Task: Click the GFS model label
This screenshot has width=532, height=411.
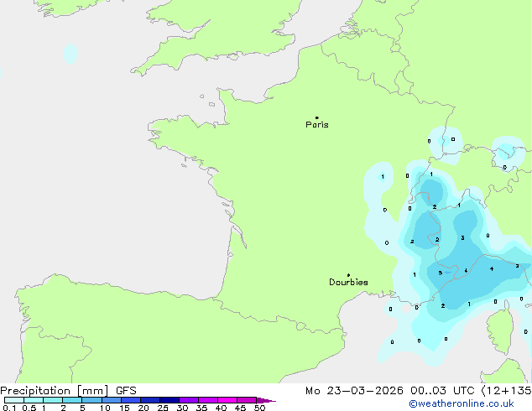Action: [126, 391]
